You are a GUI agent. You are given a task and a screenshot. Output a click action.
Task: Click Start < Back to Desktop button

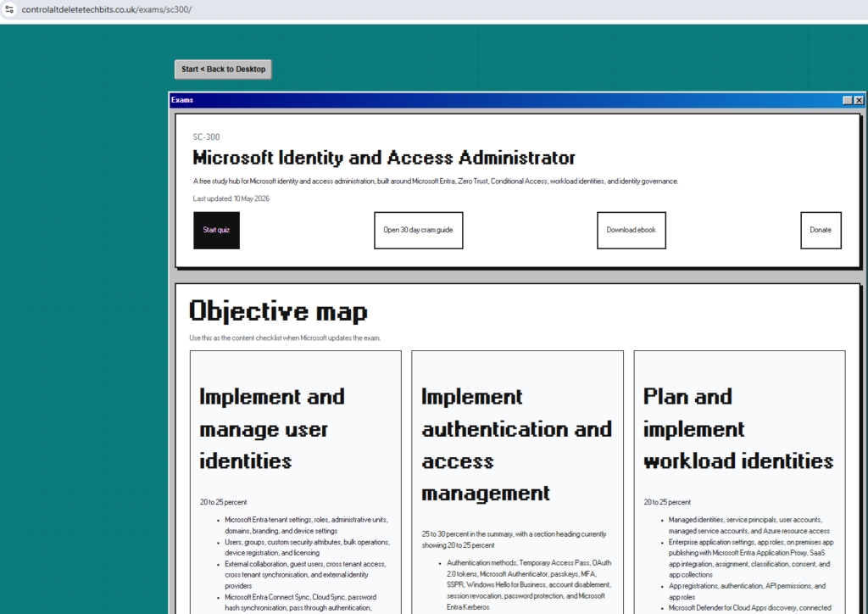(x=223, y=70)
